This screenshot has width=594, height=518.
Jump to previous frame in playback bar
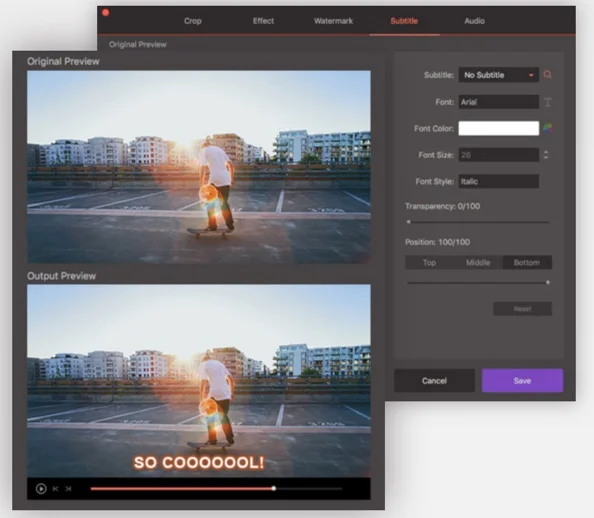pos(56,489)
